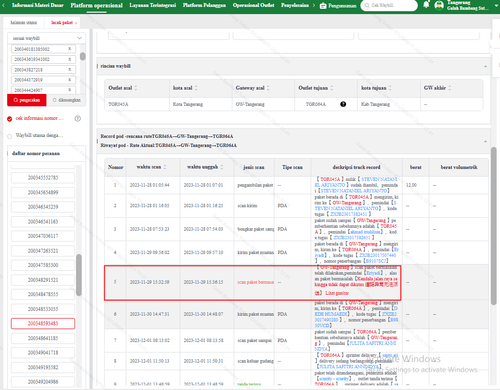
Task: Click the red pengecekan button
Action: pos(27,100)
